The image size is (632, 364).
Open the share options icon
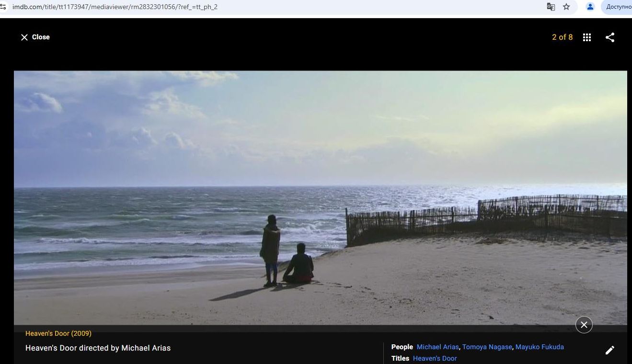[610, 37]
